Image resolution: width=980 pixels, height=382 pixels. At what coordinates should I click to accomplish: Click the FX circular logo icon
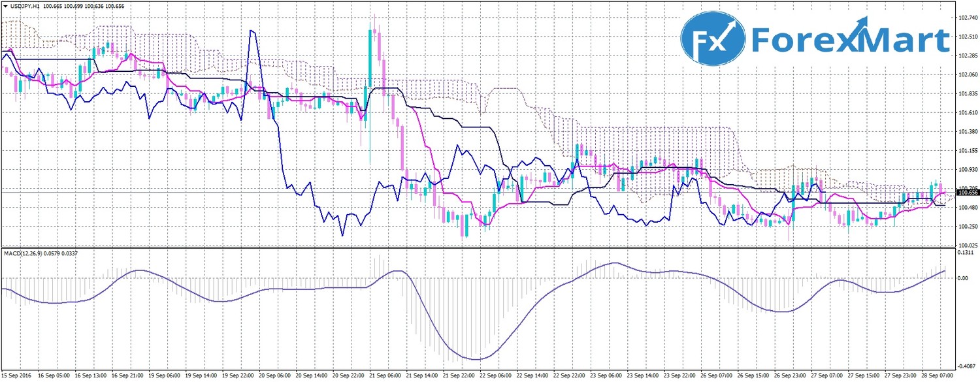click(713, 42)
